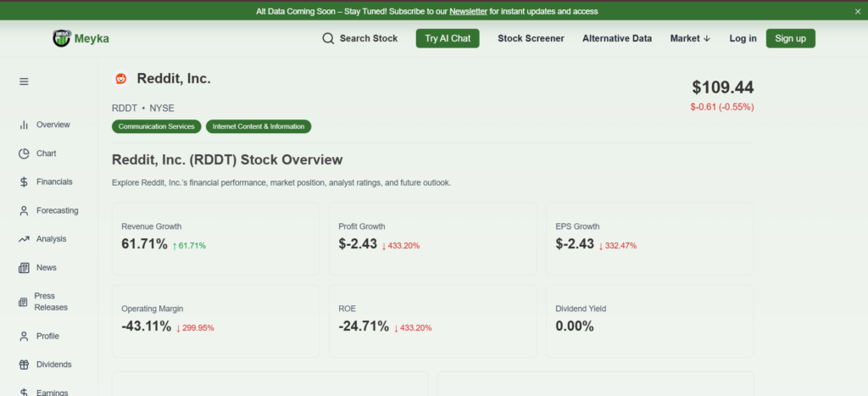Click the News newspaper icon
Image resolution: width=868 pixels, height=396 pixels.
(x=24, y=267)
